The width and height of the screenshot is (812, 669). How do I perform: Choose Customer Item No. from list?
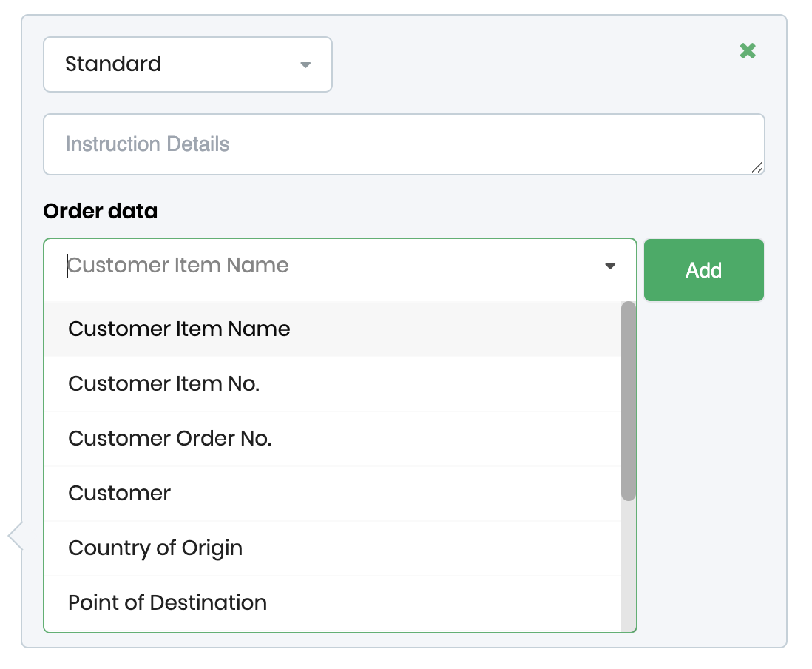pos(163,384)
